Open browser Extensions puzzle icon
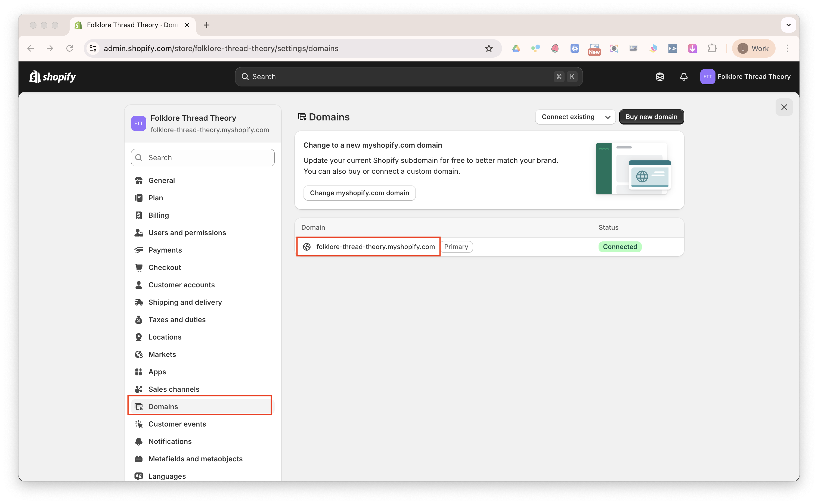Viewport: 818px width, 504px height. [x=712, y=48]
